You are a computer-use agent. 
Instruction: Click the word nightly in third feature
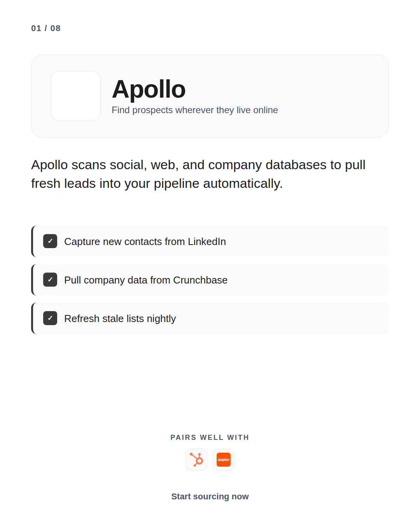(161, 319)
